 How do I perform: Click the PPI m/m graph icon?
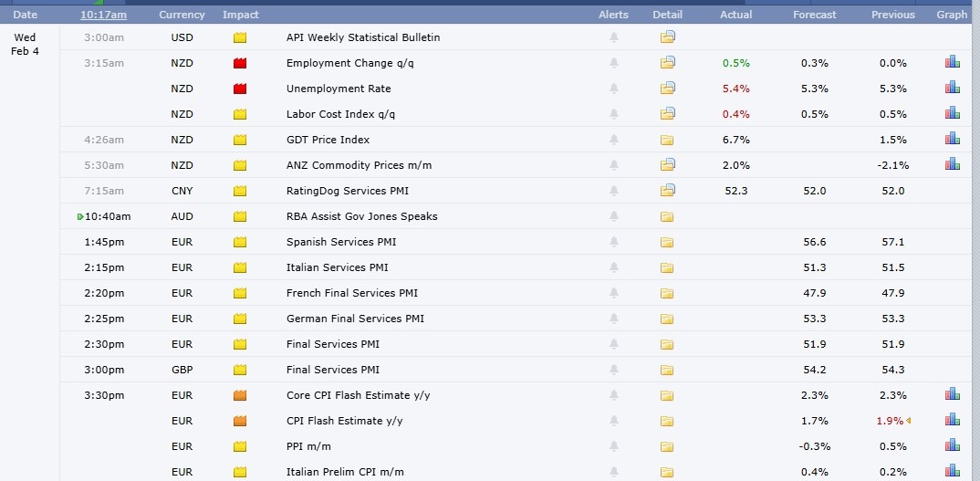click(952, 446)
